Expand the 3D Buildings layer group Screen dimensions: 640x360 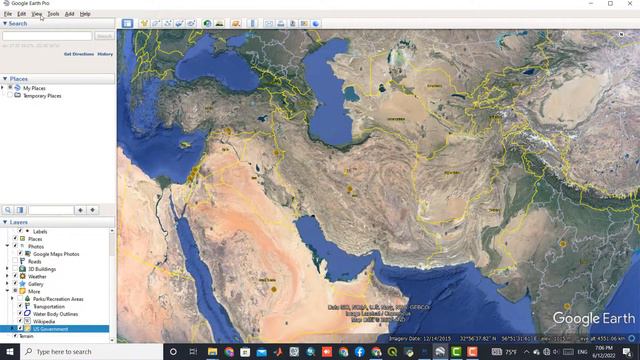click(x=7, y=269)
